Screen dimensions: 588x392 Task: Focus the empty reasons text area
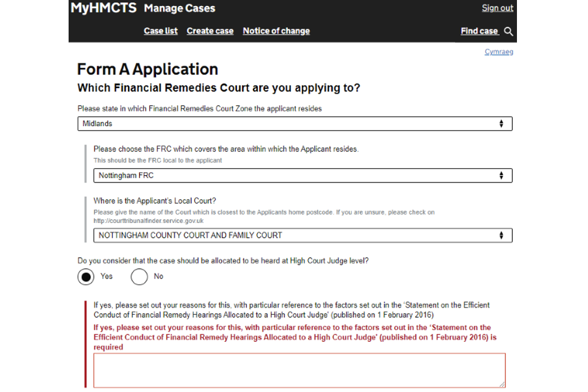(300, 370)
